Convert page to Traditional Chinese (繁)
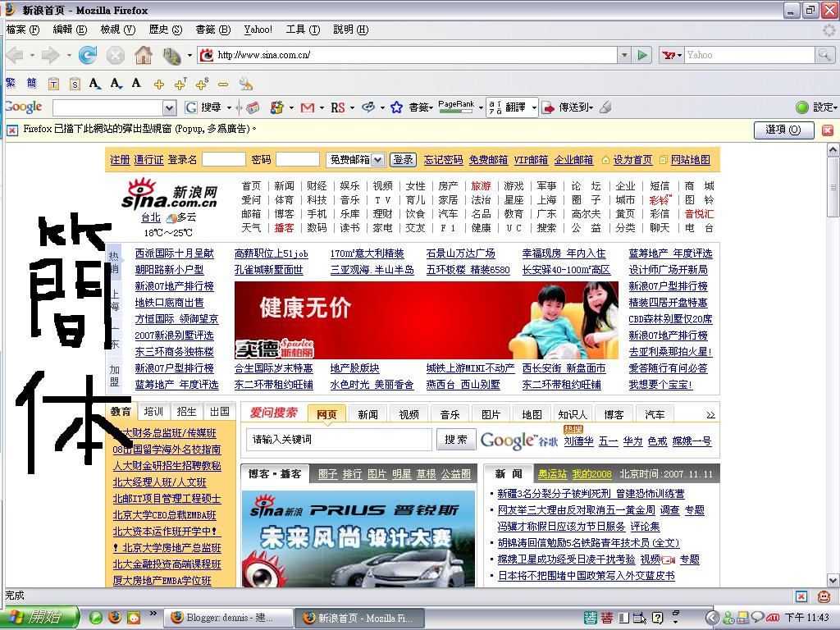This screenshot has width=840, height=630. (x=11, y=83)
